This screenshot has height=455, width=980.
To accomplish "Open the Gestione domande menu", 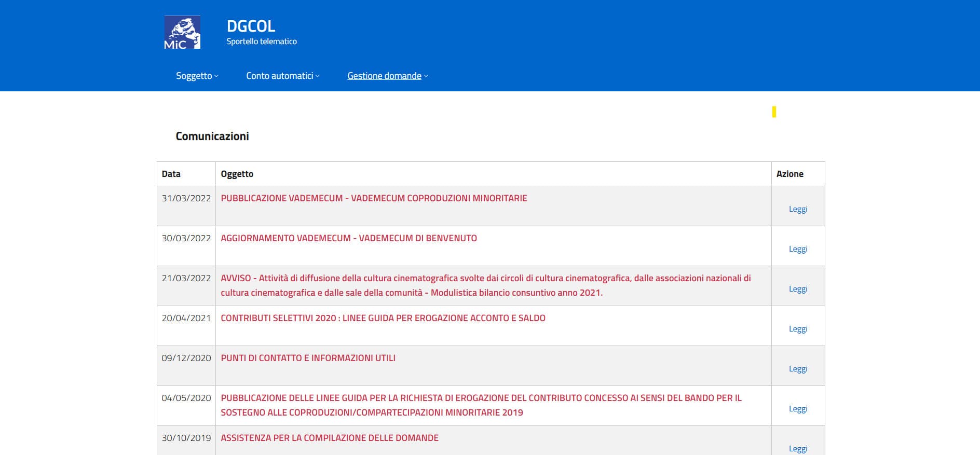I will 388,76.
